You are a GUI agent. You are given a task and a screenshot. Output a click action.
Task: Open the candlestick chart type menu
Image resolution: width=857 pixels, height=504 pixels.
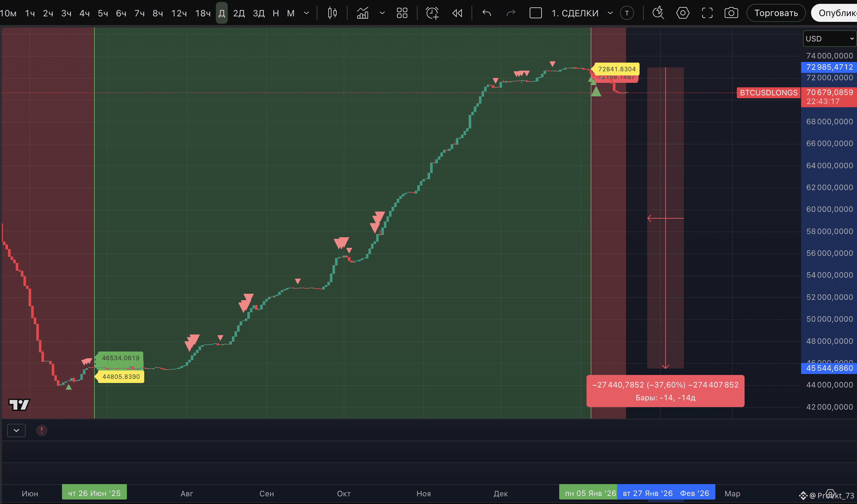tap(332, 13)
